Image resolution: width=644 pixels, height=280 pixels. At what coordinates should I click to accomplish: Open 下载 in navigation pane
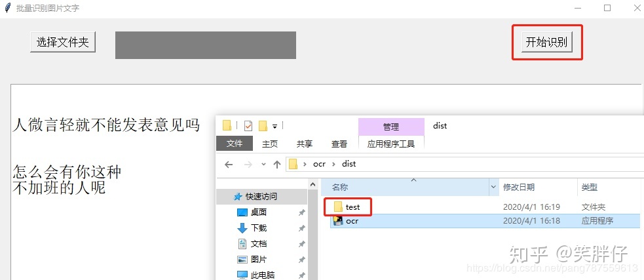click(259, 228)
